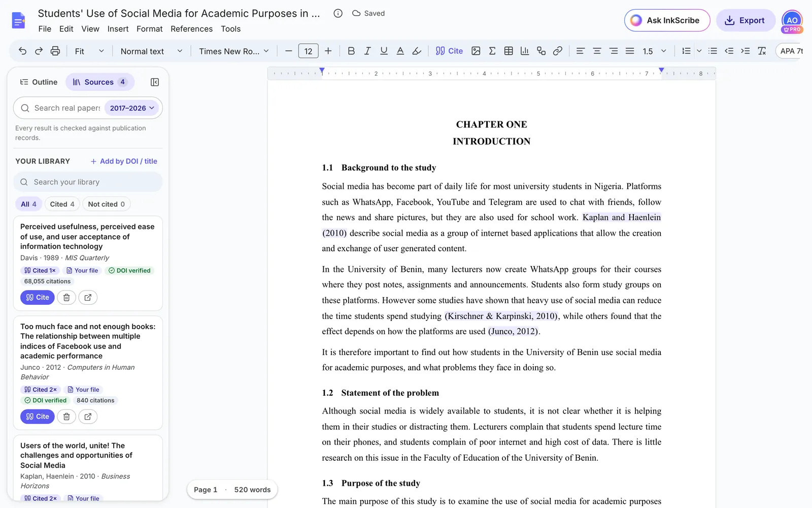Expand numbered list options chevron
The image size is (812, 508).
coord(699,51)
